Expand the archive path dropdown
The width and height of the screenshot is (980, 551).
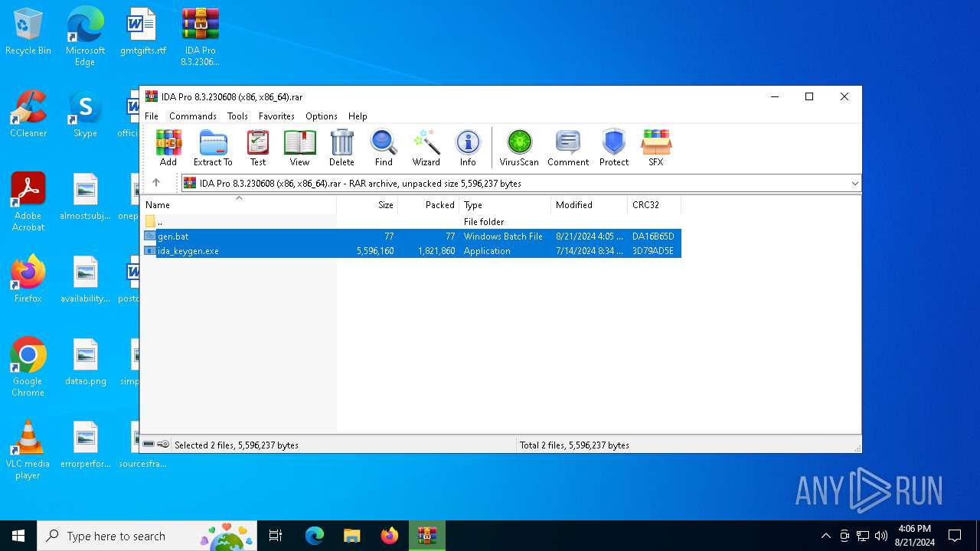point(854,184)
